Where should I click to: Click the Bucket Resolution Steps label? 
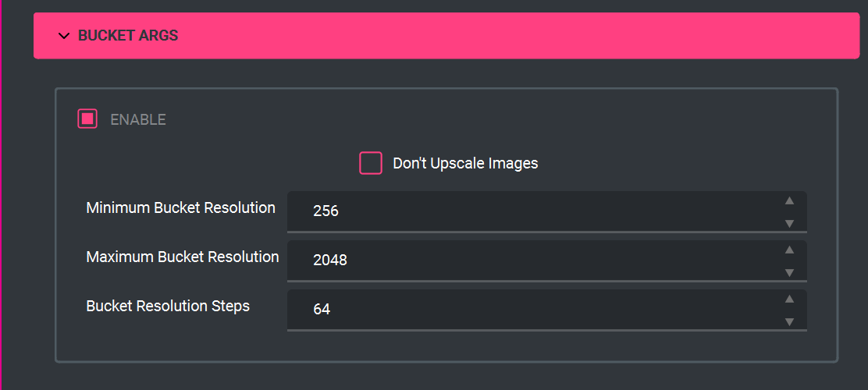click(168, 306)
